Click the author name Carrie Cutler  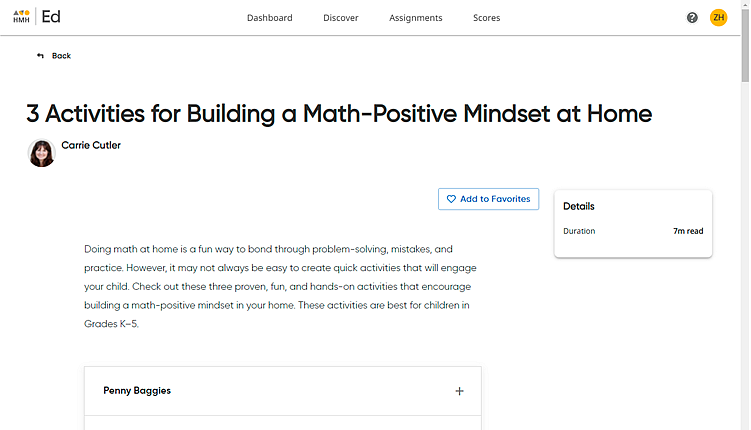(x=91, y=145)
